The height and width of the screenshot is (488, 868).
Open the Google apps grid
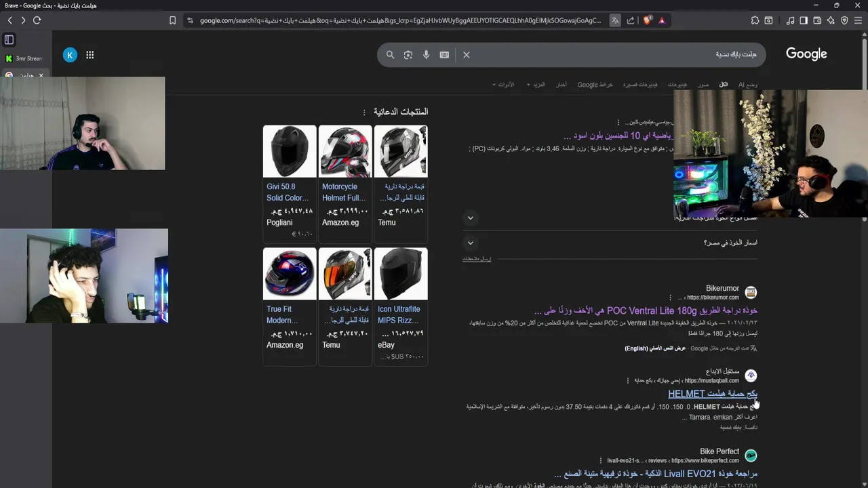90,55
